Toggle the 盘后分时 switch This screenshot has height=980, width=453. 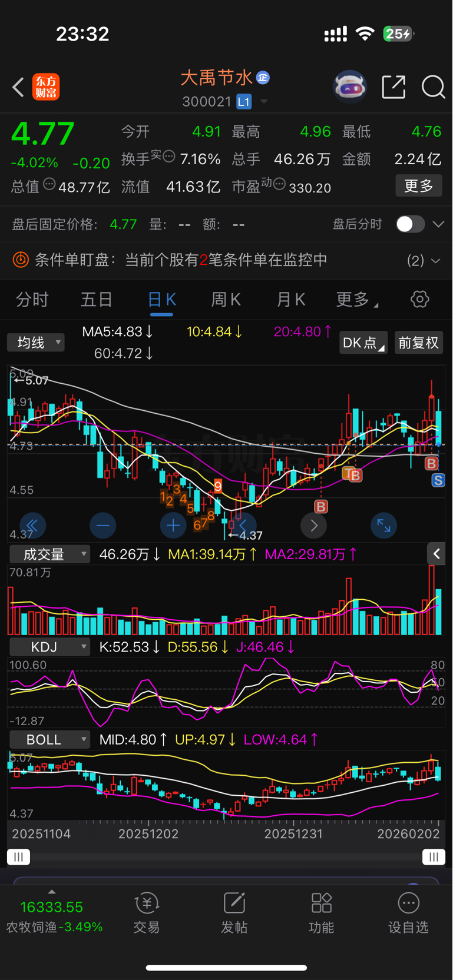[410, 224]
